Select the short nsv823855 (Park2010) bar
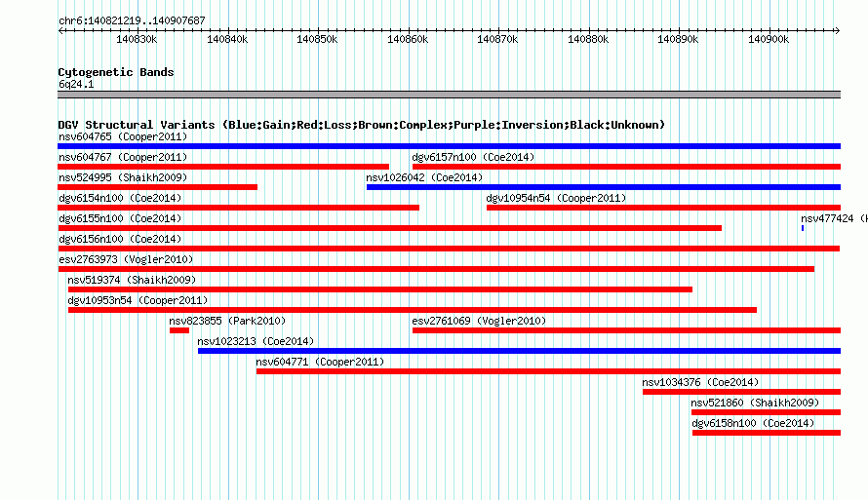 click(x=179, y=330)
